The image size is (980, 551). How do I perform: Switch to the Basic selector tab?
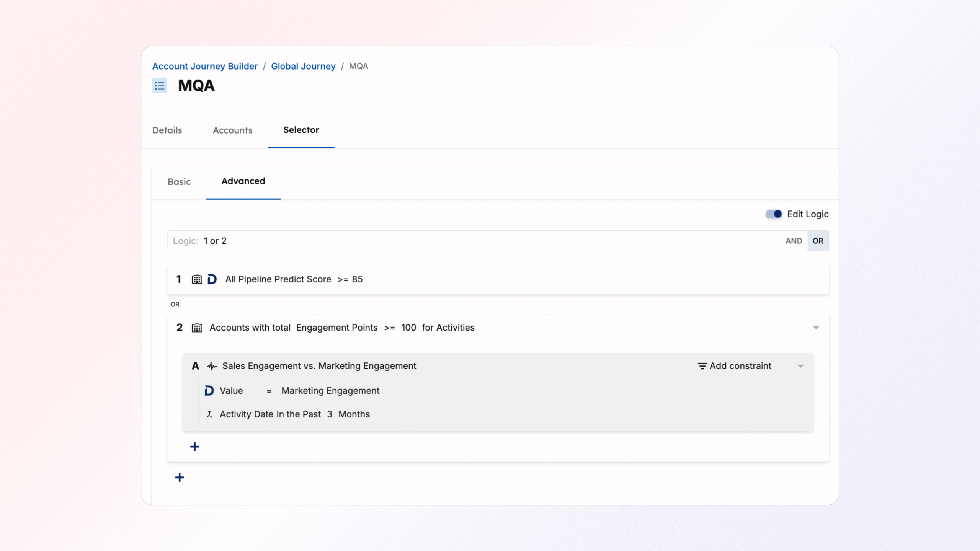(179, 182)
